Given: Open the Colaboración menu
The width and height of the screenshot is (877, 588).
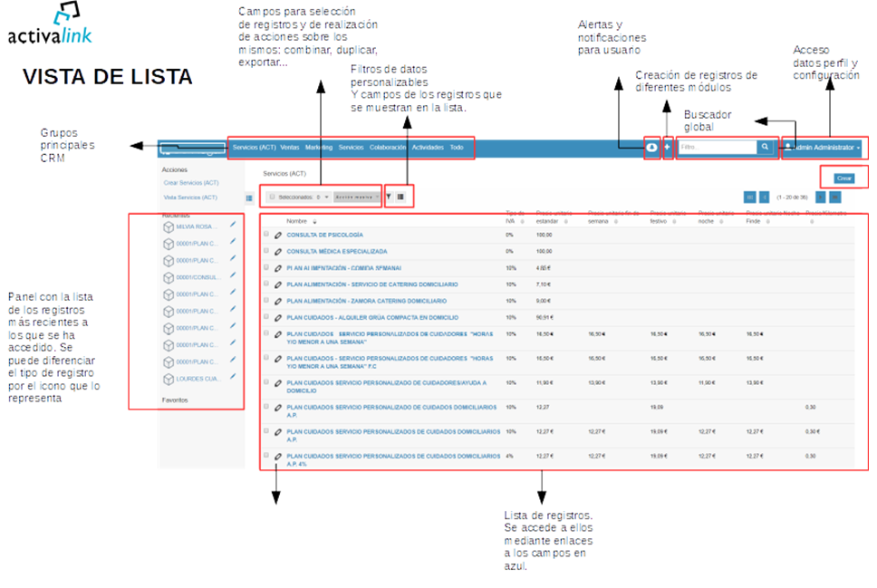Looking at the screenshot, I should (388, 148).
